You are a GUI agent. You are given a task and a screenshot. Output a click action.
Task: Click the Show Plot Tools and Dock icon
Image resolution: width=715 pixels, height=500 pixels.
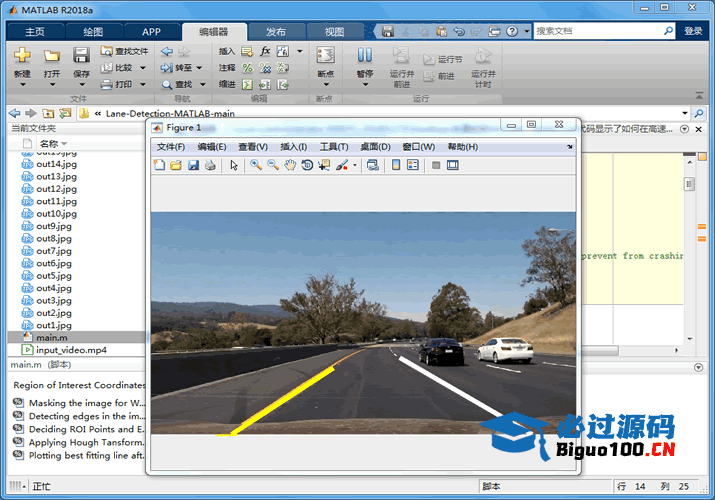(453, 165)
